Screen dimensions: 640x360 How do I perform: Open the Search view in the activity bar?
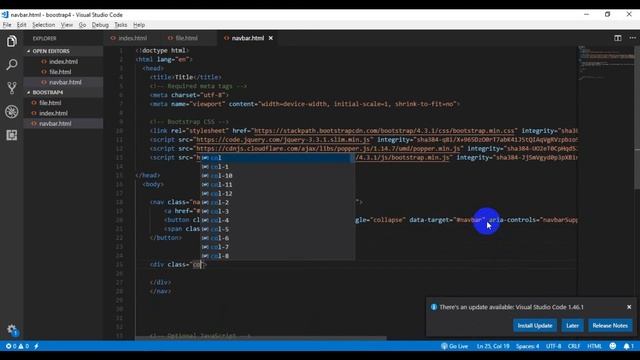point(11,64)
